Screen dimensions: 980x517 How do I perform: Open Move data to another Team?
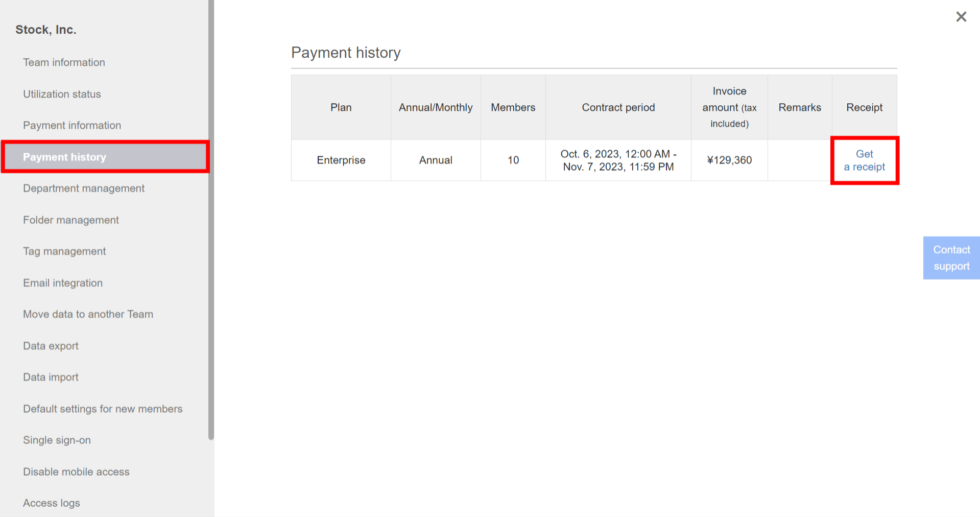[88, 314]
